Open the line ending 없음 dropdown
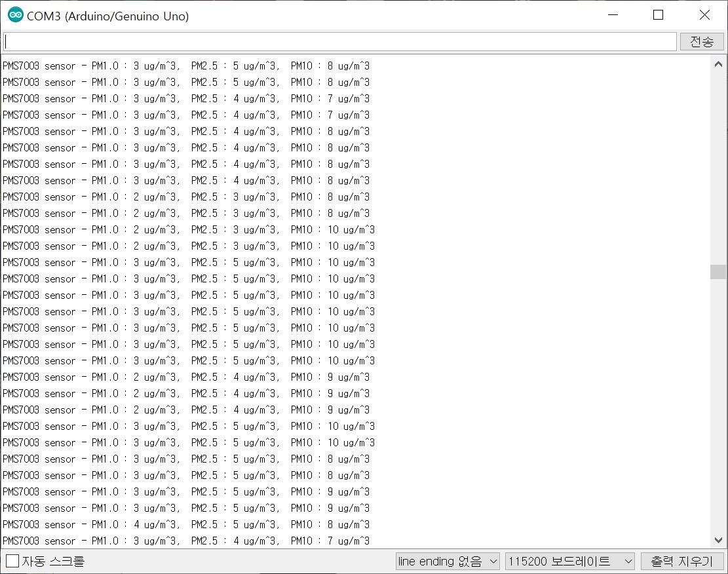Viewport: 728px width, 574px height. click(448, 561)
